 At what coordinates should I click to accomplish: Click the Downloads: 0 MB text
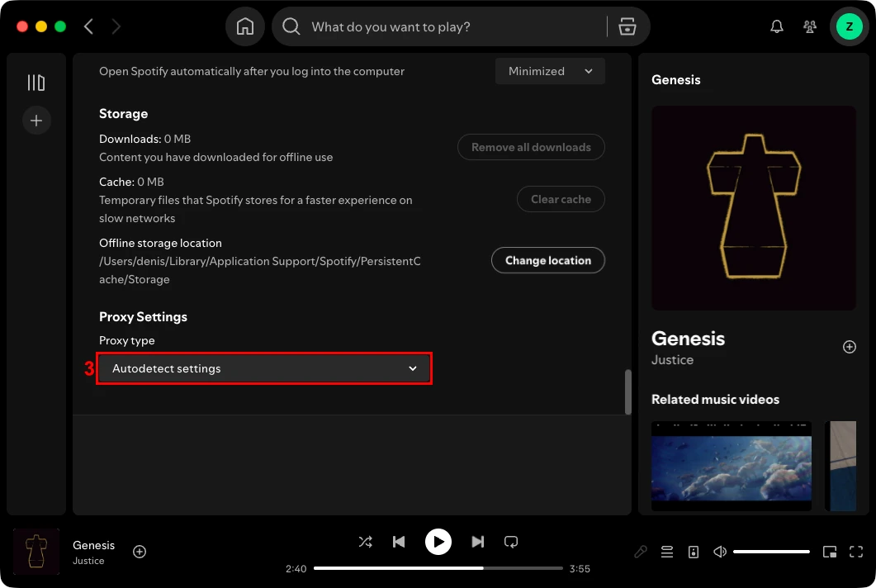click(x=144, y=139)
